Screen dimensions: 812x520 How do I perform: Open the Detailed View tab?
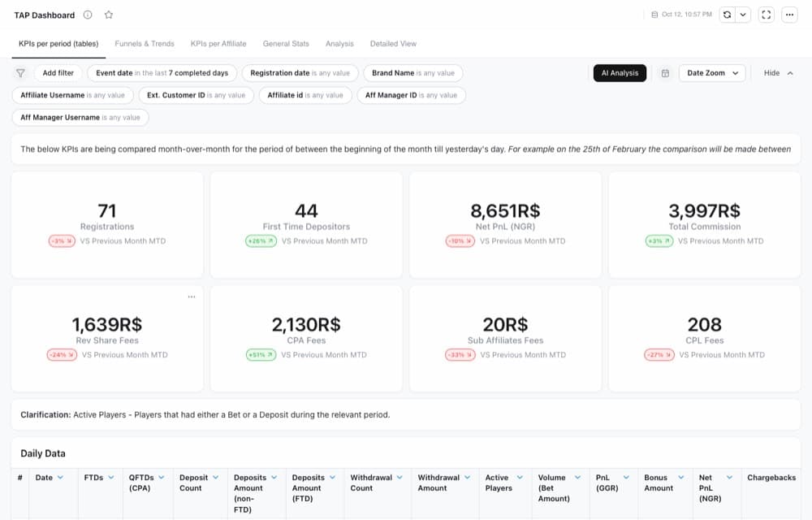393,44
